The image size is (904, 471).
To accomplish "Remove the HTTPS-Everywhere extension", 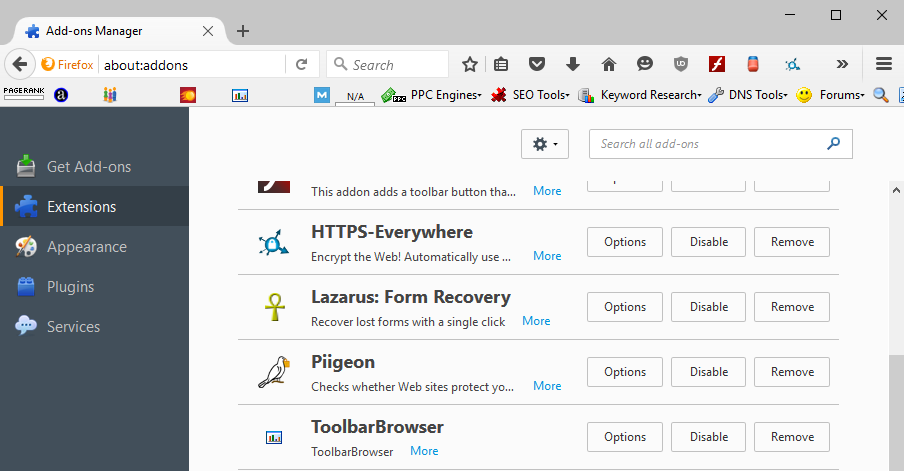I will [792, 242].
